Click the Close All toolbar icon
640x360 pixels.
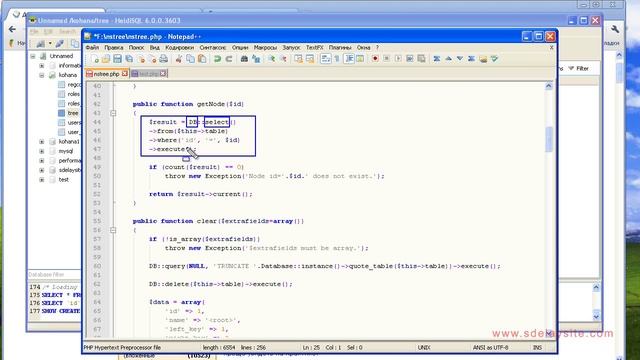tap(152, 59)
